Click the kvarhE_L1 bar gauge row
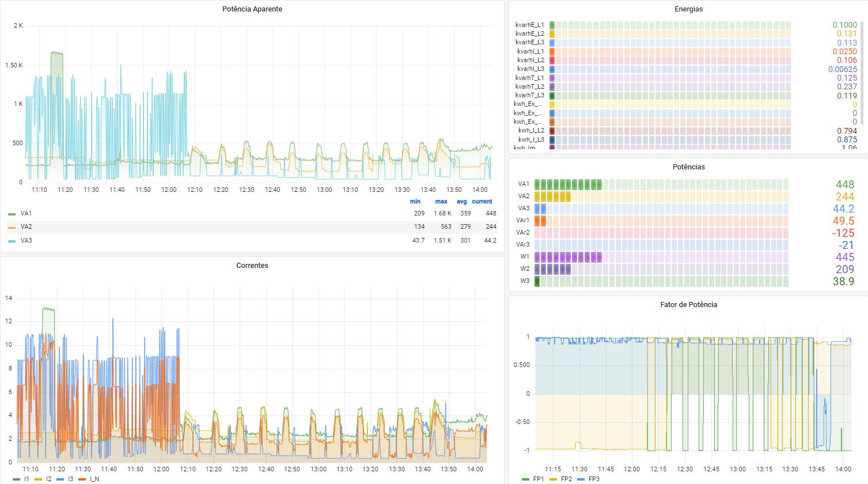This screenshot has height=484, width=868. 669,25
